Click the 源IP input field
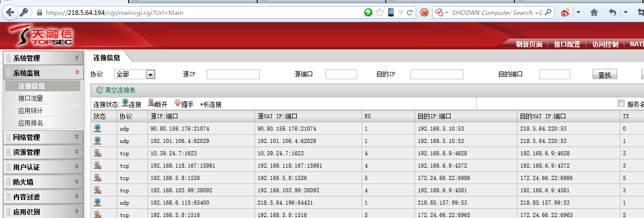Screen dimensions: 644x218 coord(233,75)
